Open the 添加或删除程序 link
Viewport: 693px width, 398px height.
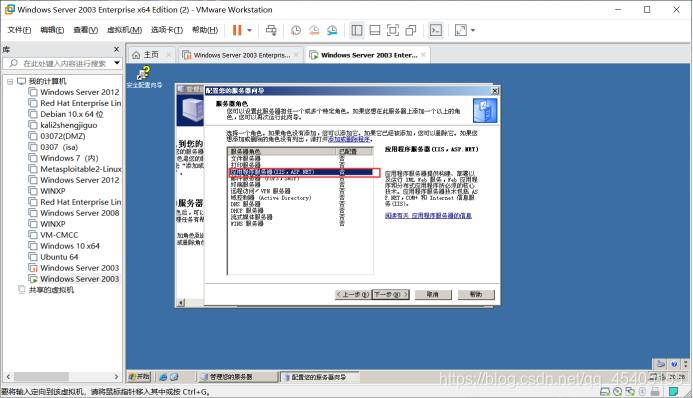pyautogui.click(x=349, y=139)
